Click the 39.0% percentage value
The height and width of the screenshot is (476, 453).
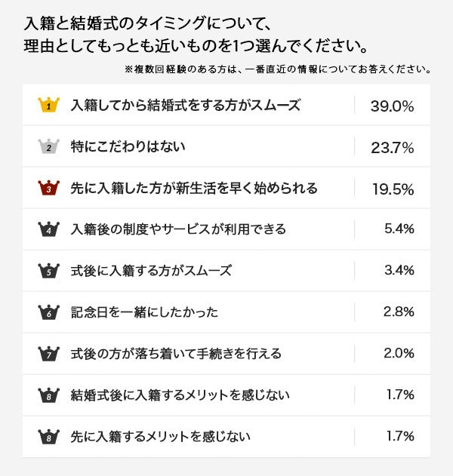[x=392, y=106]
